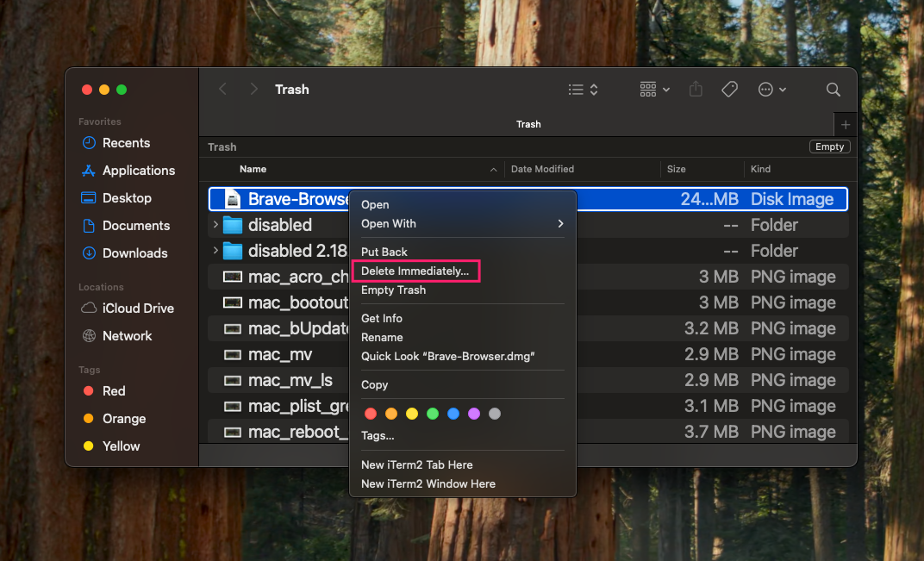Choose Put Back in context menu
Screen dimensions: 924x561
(x=384, y=252)
